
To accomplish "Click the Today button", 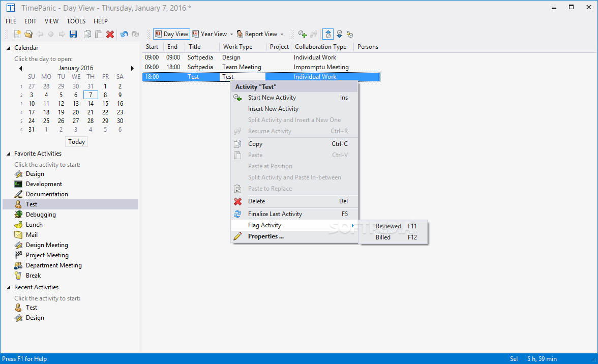I will coord(76,142).
